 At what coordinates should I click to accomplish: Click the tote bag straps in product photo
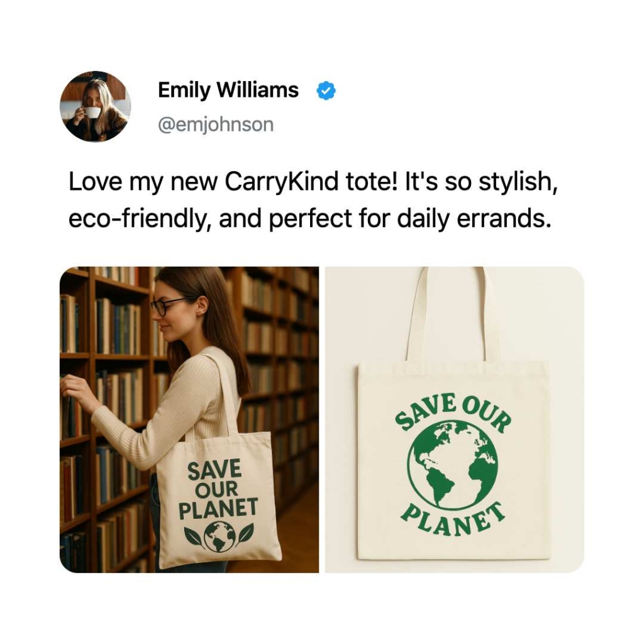453,314
